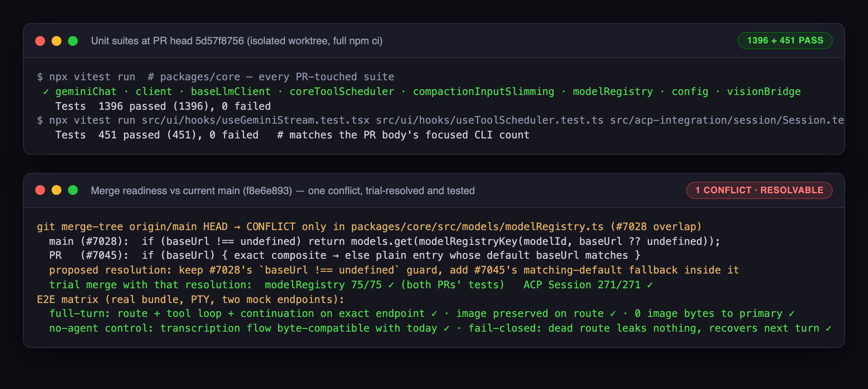This screenshot has width=868, height=389.
Task: Click the 'useToolScheduler.test.ts' path in the command
Action: coord(490,120)
